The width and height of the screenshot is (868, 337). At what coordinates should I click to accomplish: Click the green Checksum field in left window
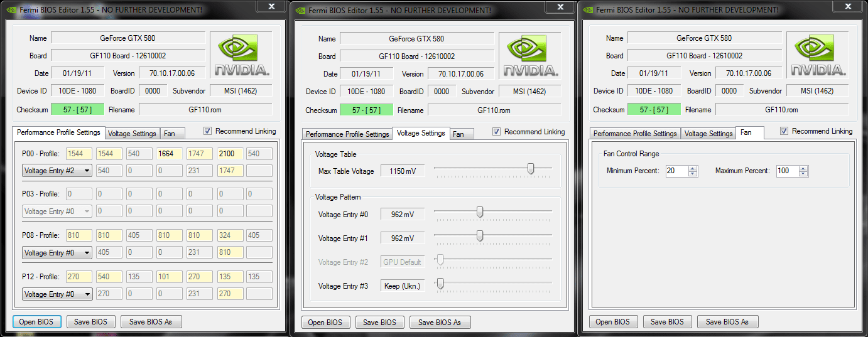78,110
